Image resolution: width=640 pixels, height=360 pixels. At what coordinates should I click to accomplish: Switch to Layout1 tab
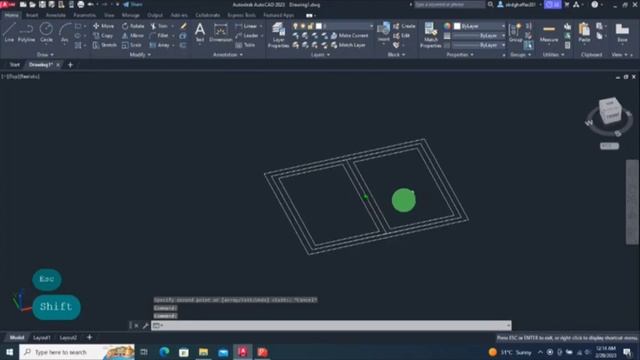point(42,338)
